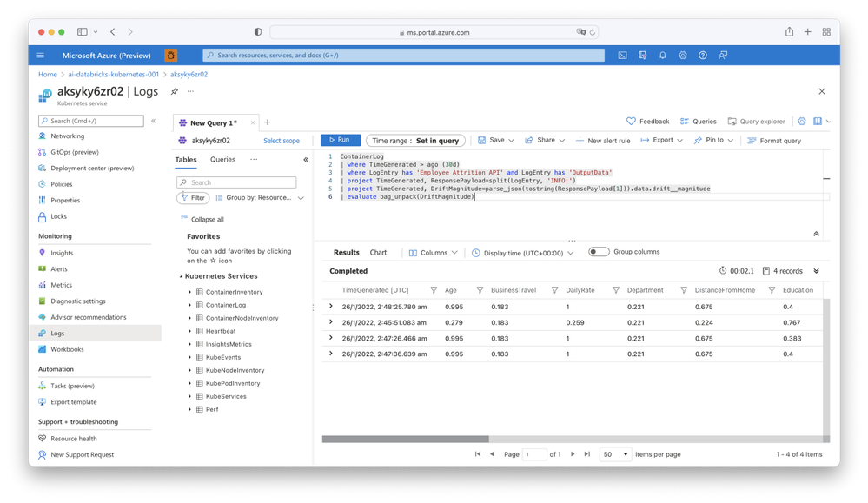This screenshot has height=503, width=868.
Task: Open the Group by Resource dropdown
Action: point(260,197)
